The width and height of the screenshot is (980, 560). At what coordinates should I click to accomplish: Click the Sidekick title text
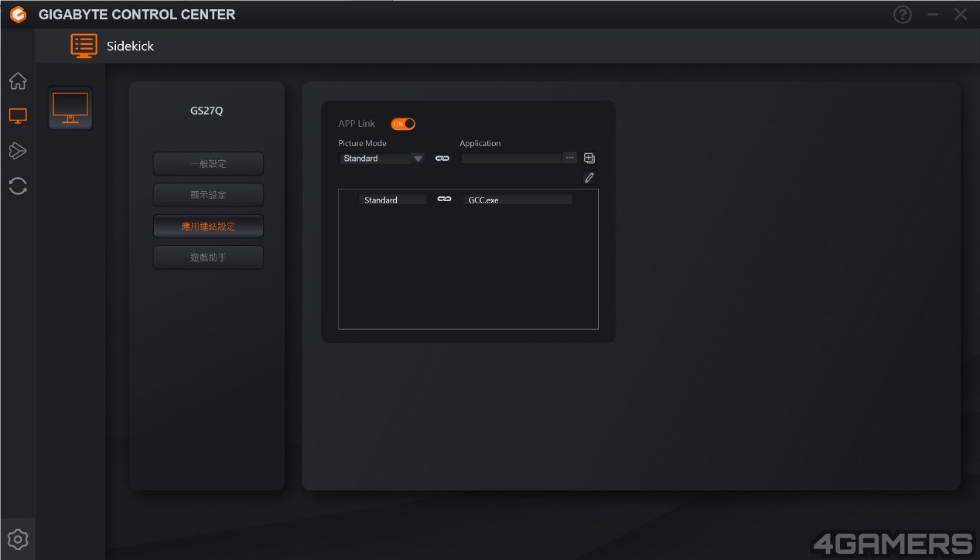(x=130, y=46)
